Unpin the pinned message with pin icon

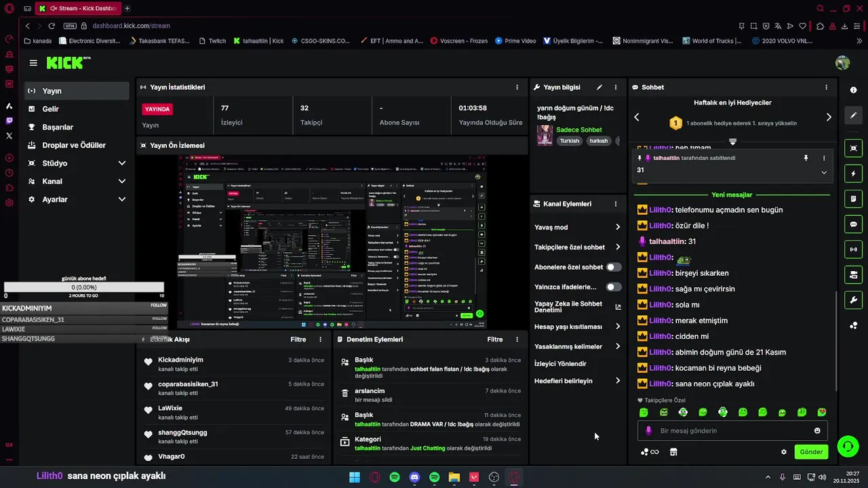click(806, 158)
